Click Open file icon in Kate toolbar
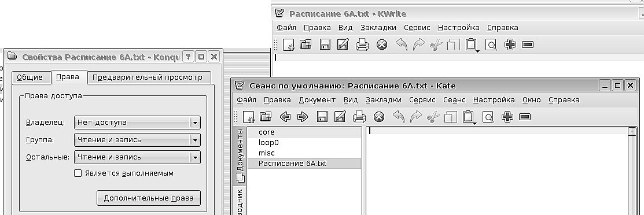The image size is (644, 215). (266, 117)
